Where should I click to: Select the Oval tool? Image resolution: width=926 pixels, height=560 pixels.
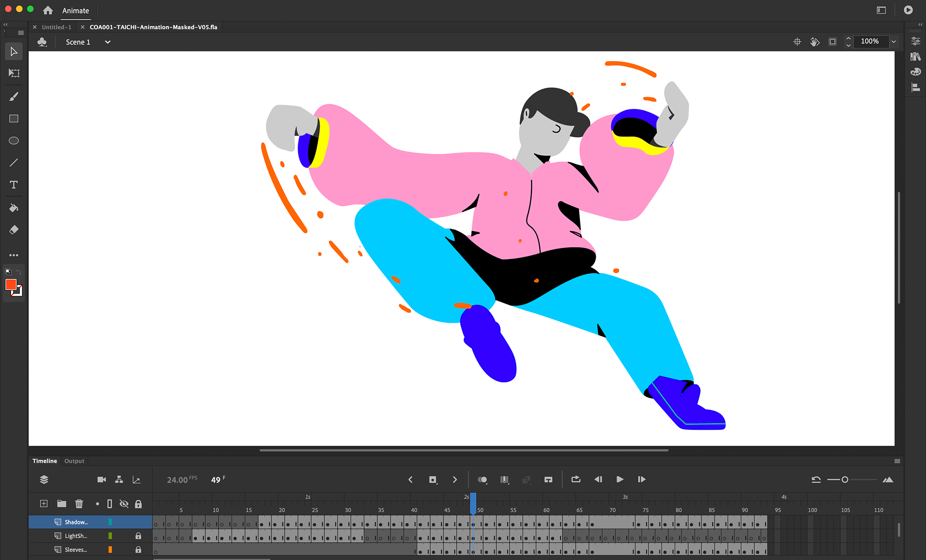click(14, 141)
